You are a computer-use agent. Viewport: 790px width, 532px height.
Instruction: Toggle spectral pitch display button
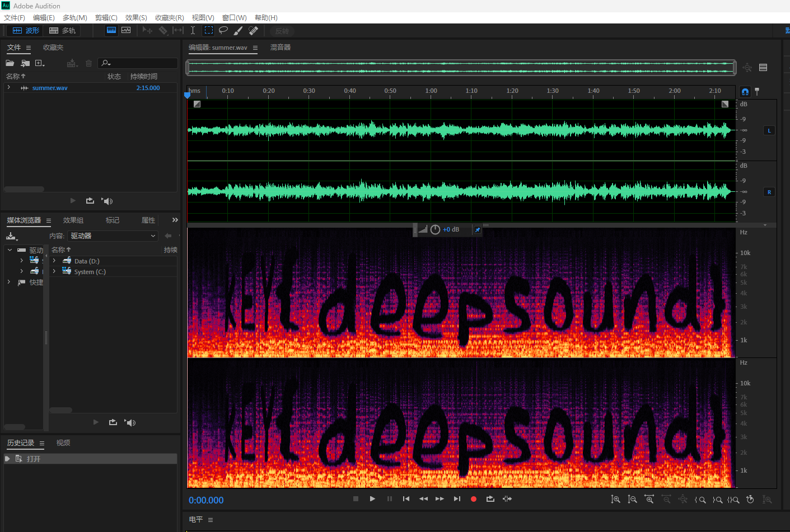tap(126, 30)
